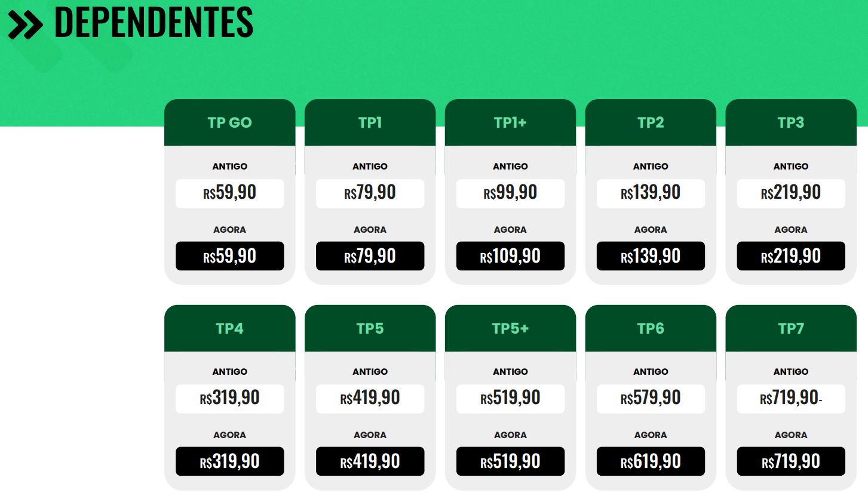Click TP1+ old price R$99,90
This screenshot has width=868, height=499.
(510, 193)
